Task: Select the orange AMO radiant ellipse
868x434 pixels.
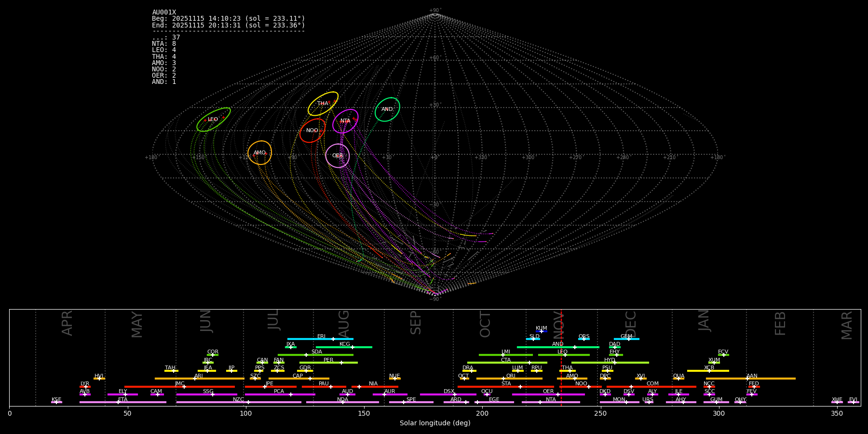Action: [x=259, y=153]
